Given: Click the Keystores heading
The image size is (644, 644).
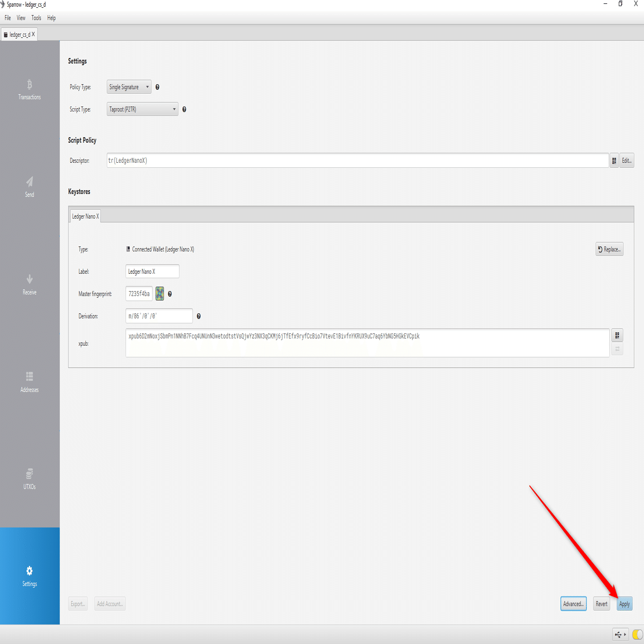Looking at the screenshot, I should click(x=79, y=192).
